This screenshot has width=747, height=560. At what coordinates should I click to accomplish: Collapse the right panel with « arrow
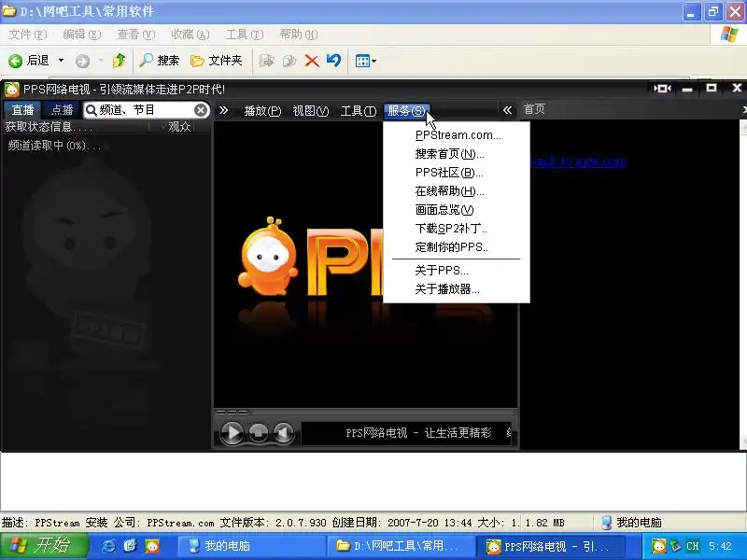click(507, 110)
